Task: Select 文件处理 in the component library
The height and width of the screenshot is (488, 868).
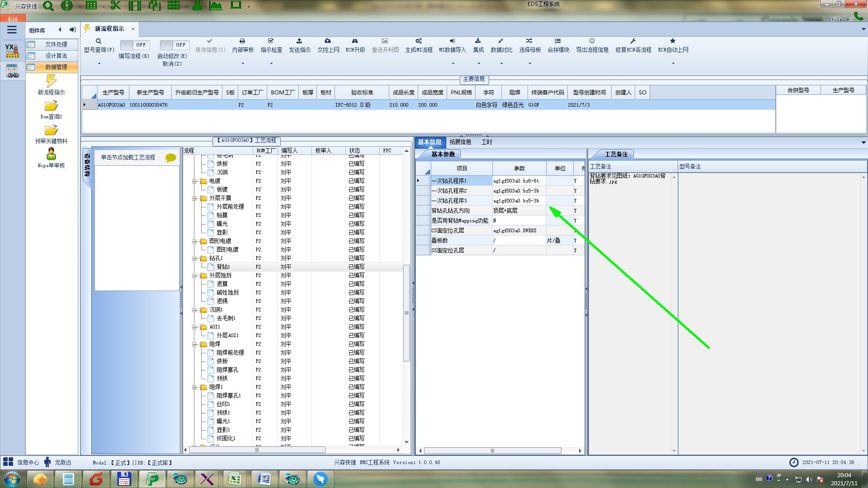Action: coord(56,44)
